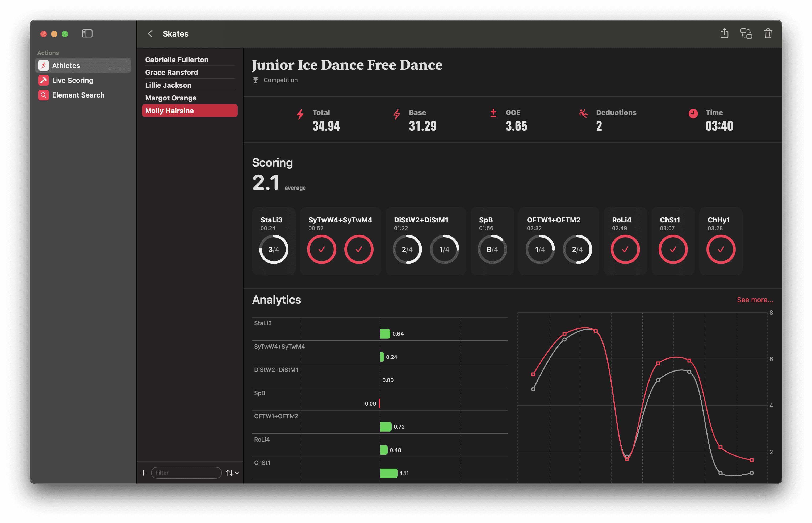
Task: Click the ChSt1 1.11 green bar
Action: [x=389, y=473]
